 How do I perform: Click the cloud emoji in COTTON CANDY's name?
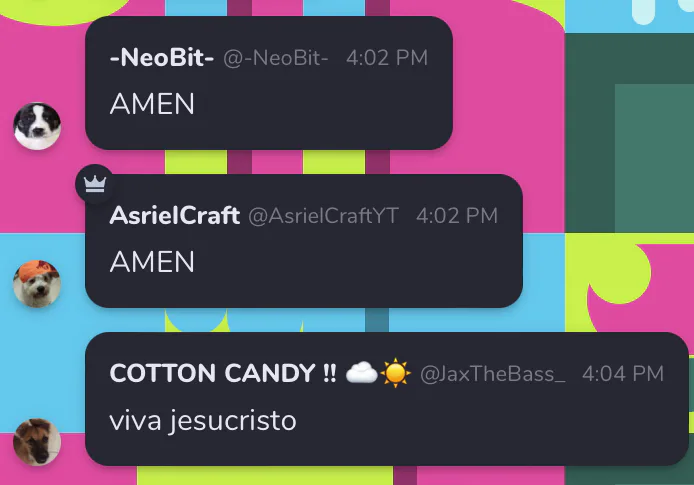point(362,373)
